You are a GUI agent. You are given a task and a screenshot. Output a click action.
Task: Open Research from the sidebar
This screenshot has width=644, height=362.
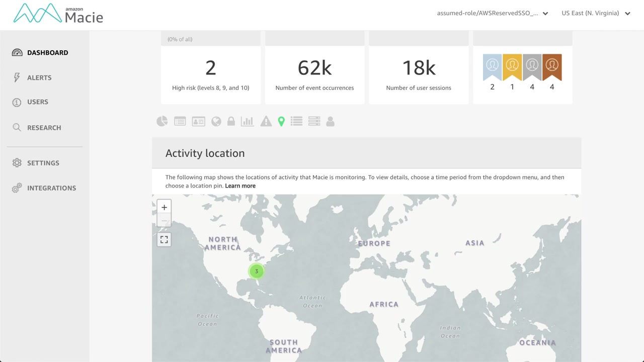pos(44,128)
